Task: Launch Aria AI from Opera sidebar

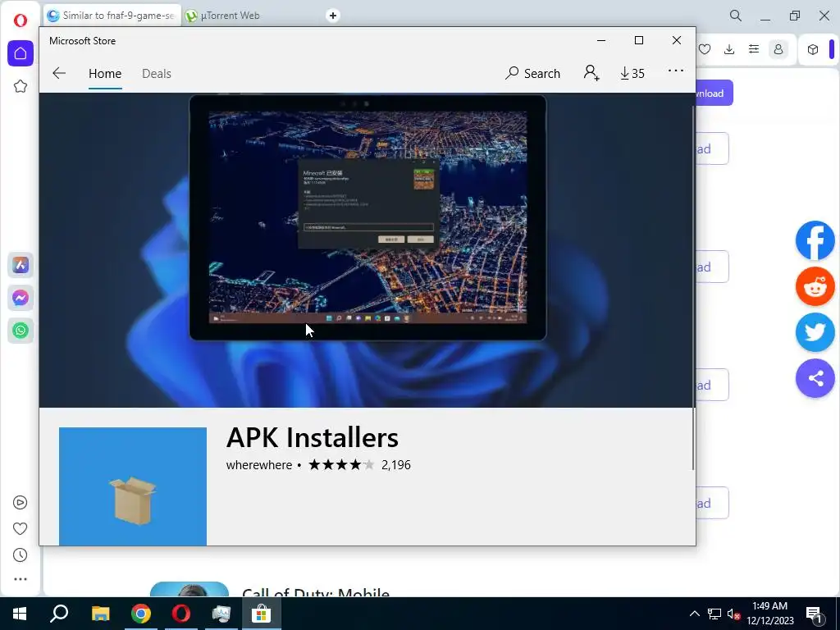Action: 21,265
